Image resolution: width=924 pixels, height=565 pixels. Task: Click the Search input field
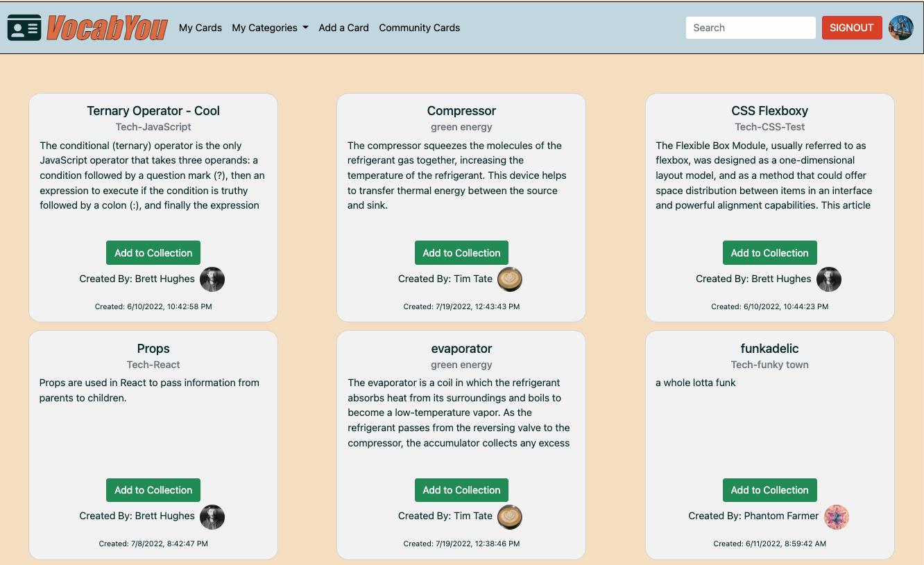tap(751, 28)
